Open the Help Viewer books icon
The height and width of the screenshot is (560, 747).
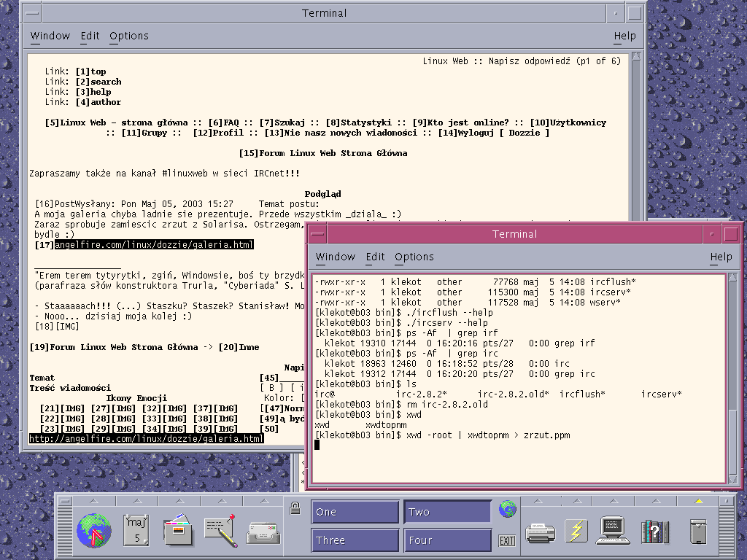(655, 531)
